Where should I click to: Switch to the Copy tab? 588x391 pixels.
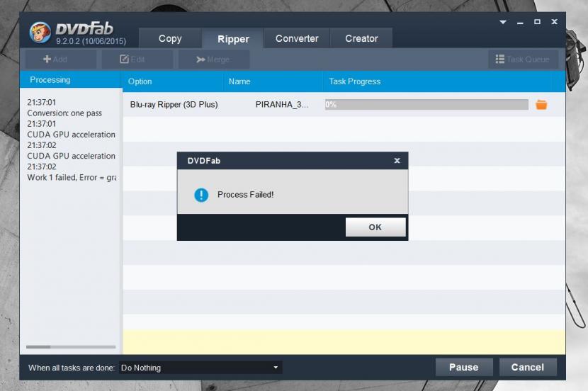click(x=170, y=39)
